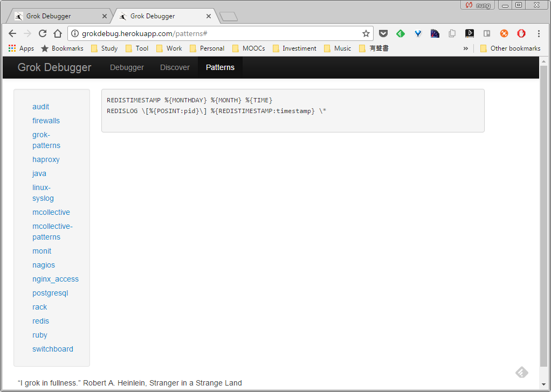Click the scrollbar up arrow
551x392 pixels.
pos(543,61)
